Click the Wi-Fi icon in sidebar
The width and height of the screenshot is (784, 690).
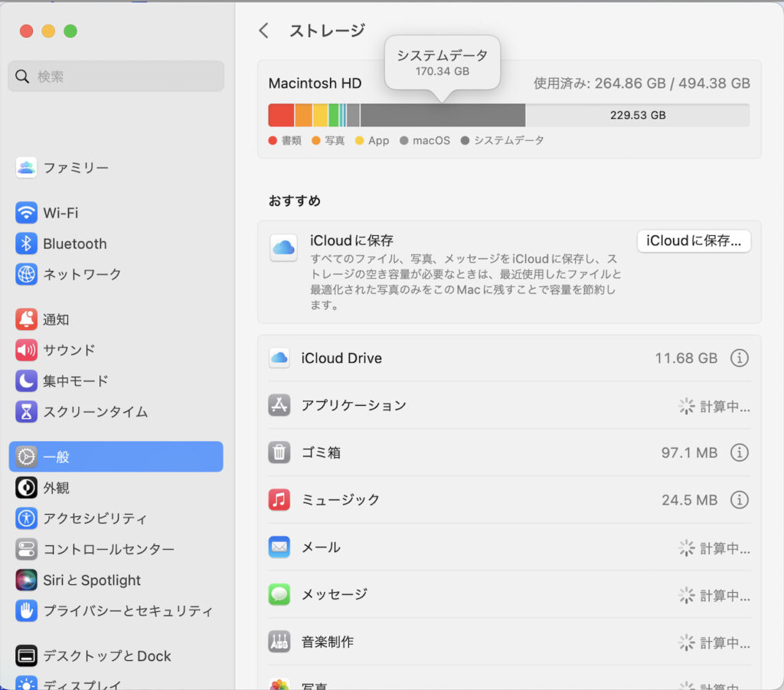(26, 213)
